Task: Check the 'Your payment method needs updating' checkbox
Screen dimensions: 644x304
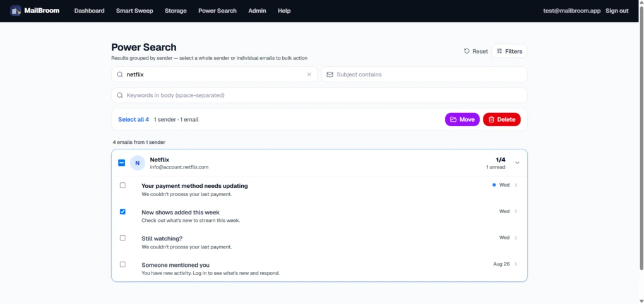Action: [x=122, y=185]
